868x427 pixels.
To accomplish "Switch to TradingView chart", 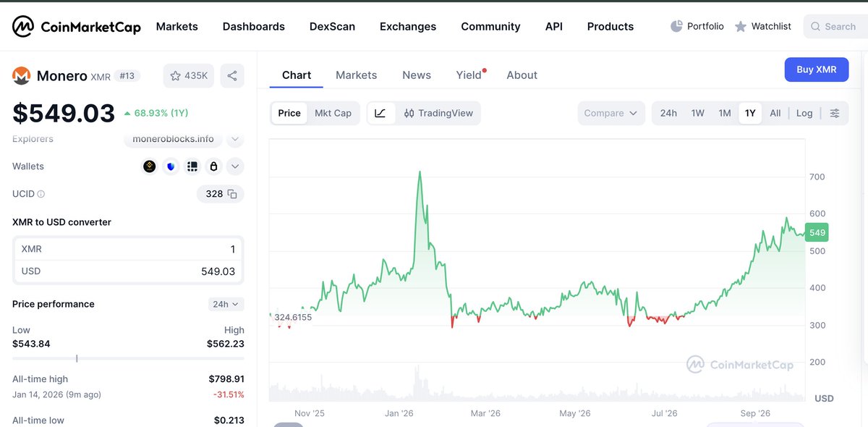I will [439, 113].
